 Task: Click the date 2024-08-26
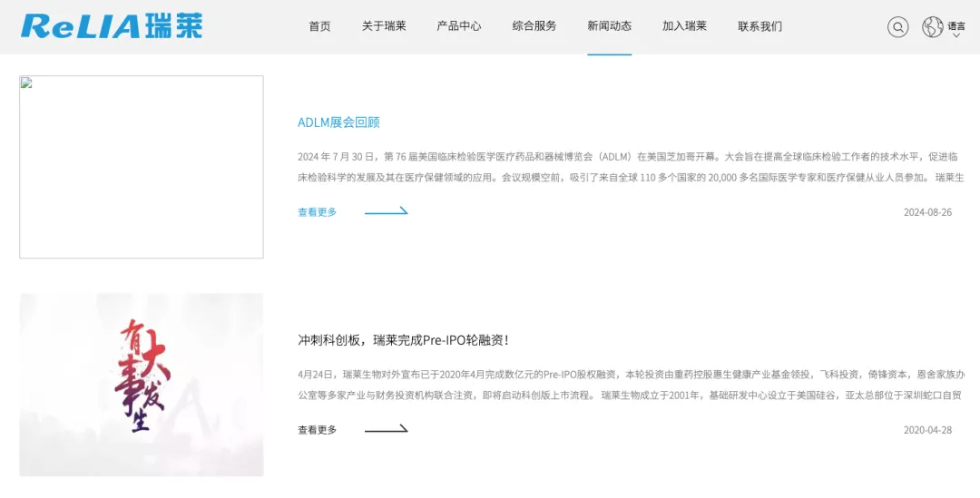[927, 212]
